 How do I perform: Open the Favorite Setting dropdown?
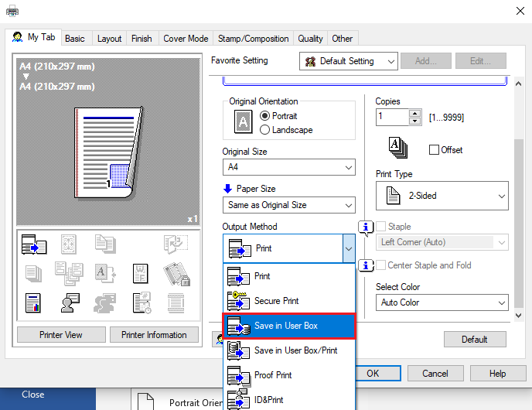click(349, 61)
